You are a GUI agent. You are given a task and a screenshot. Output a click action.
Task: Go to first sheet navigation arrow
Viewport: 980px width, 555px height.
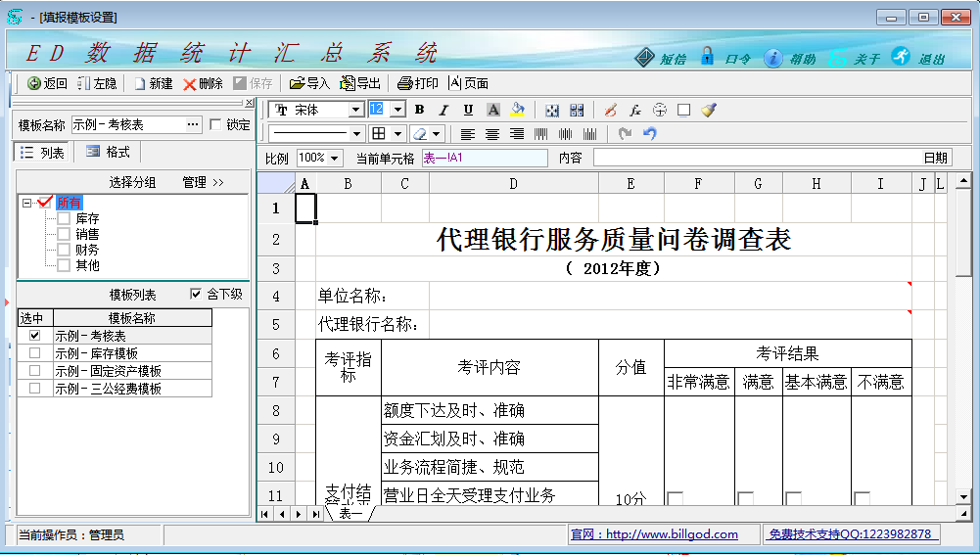(265, 514)
